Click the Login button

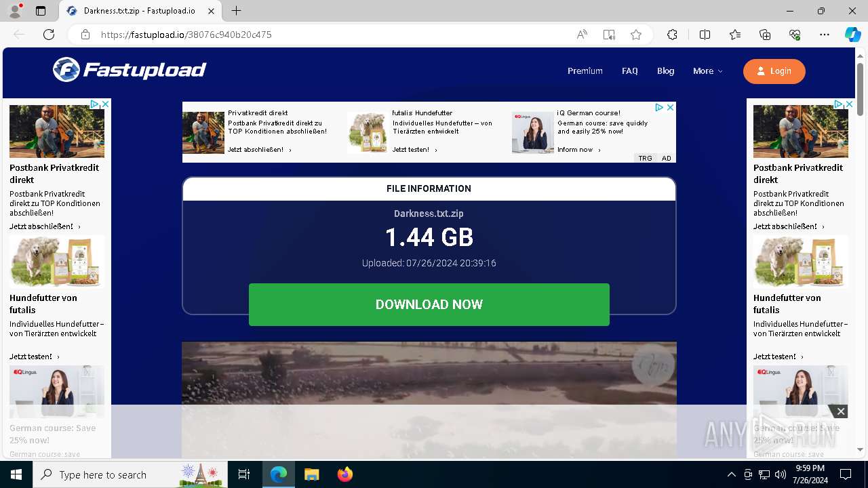[x=774, y=71]
